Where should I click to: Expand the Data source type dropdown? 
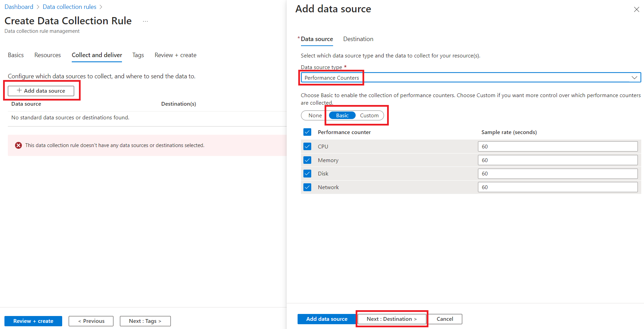pyautogui.click(x=634, y=78)
